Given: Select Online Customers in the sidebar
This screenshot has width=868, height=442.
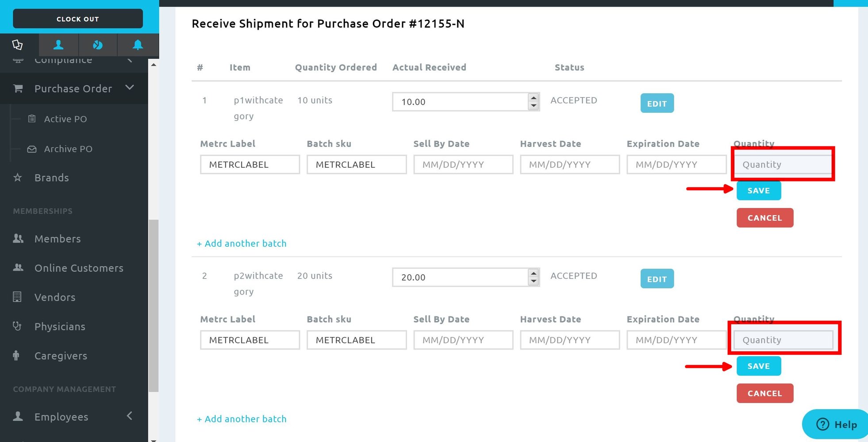Looking at the screenshot, I should click(x=79, y=268).
